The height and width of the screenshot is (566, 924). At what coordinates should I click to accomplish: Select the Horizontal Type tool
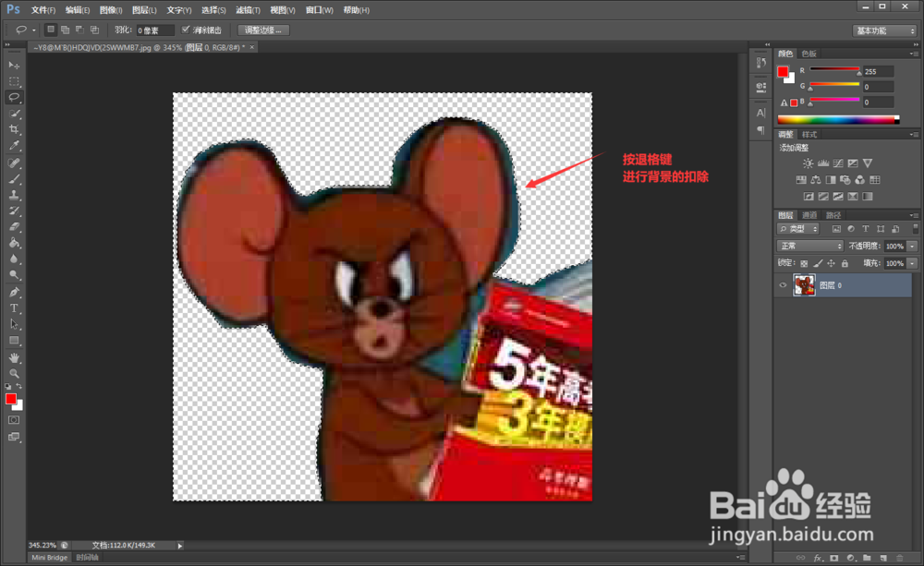[x=14, y=308]
